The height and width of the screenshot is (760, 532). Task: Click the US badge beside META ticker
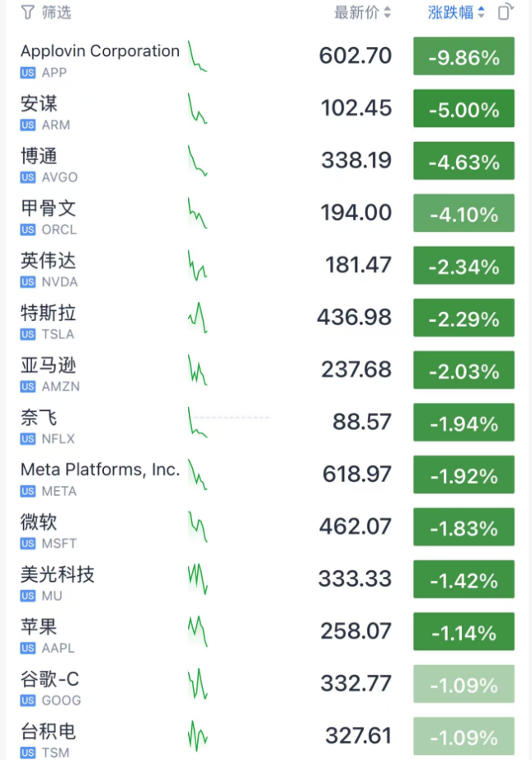coord(28,491)
